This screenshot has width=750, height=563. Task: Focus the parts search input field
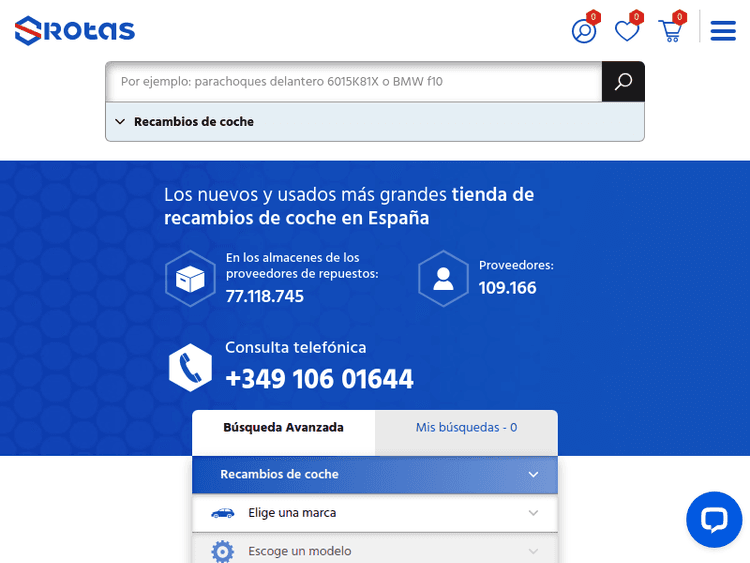[353, 82]
